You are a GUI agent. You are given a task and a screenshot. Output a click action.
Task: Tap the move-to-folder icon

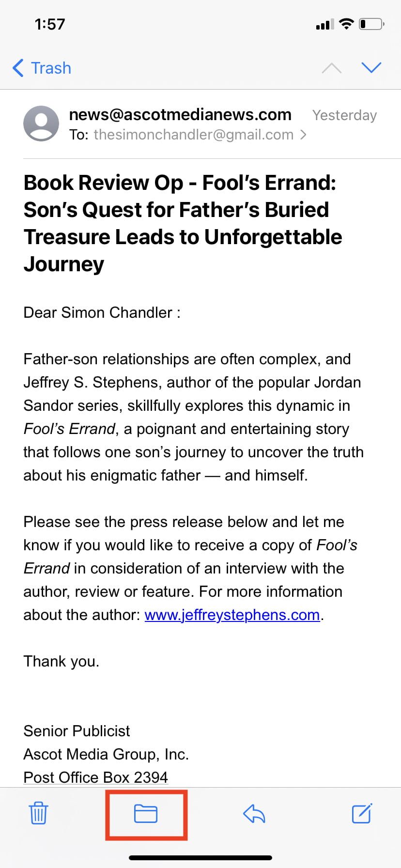click(x=146, y=813)
